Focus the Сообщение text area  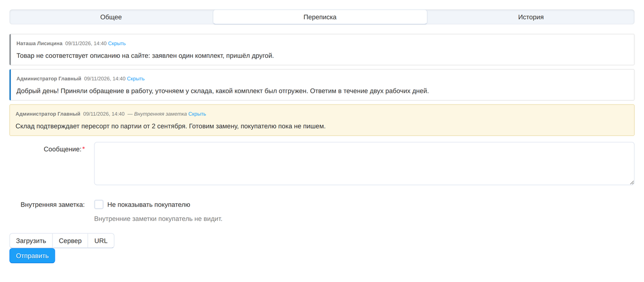tap(364, 164)
